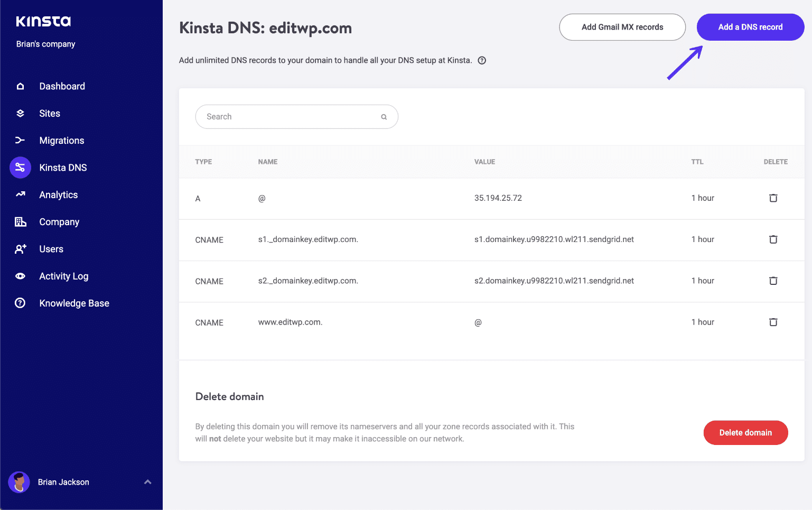This screenshot has width=812, height=510.
Task: Click the Company building icon
Action: pyautogui.click(x=20, y=221)
